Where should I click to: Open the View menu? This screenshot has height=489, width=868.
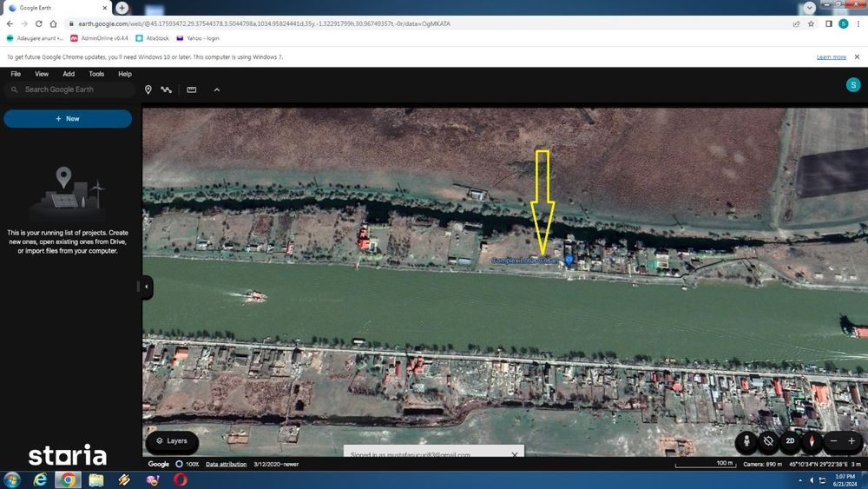point(42,74)
